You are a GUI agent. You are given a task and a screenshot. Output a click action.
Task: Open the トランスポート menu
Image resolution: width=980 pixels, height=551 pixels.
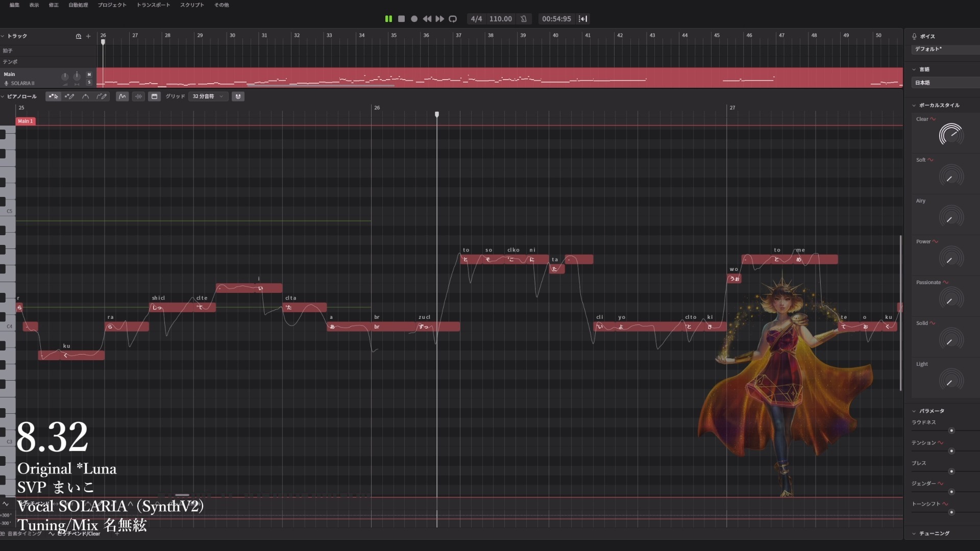(x=153, y=5)
